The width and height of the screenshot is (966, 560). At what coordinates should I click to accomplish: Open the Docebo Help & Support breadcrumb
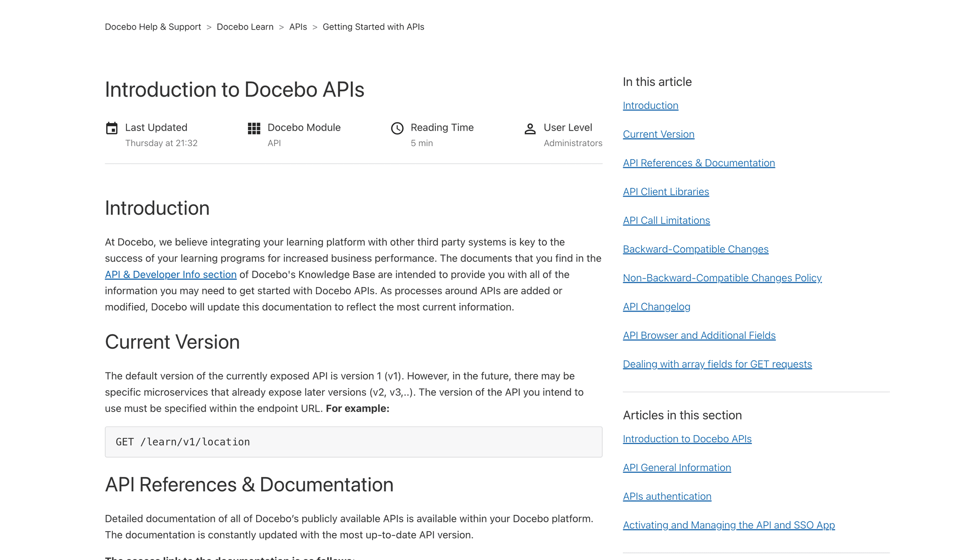pyautogui.click(x=152, y=27)
